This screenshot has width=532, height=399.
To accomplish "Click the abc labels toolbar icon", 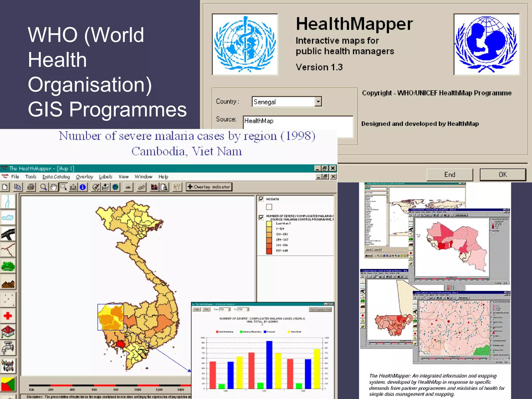I will click(128, 187).
